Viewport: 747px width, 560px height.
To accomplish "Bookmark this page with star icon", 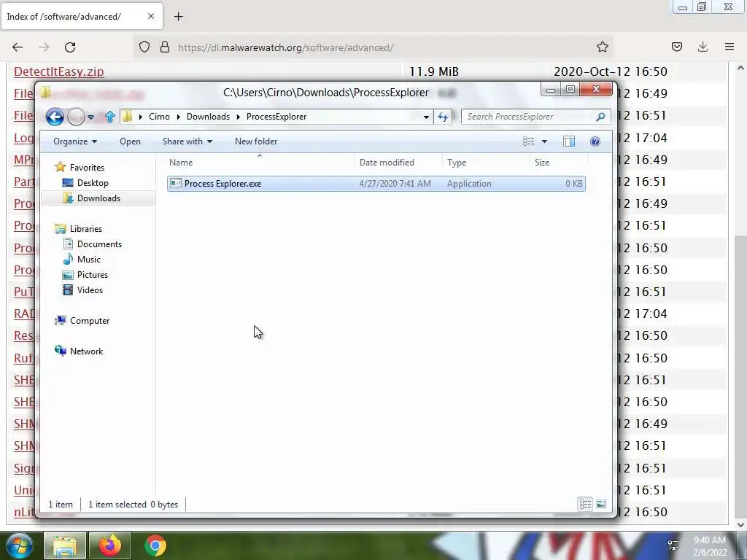I will point(602,47).
